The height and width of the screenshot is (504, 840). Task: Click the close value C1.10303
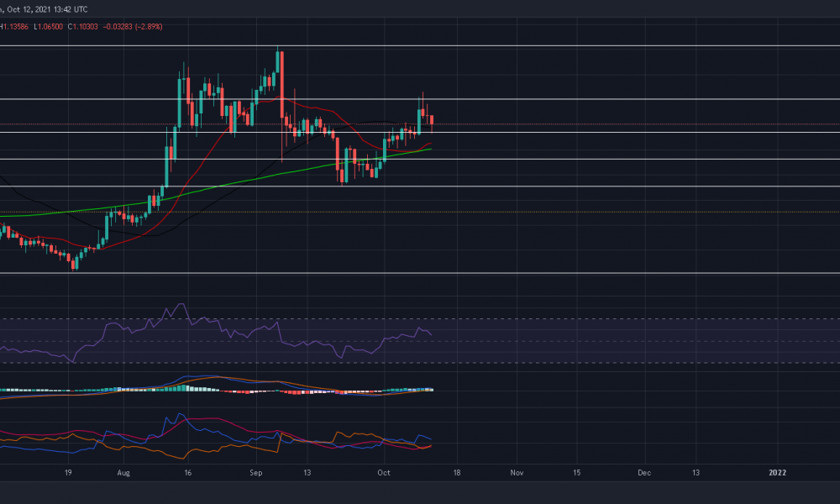pos(82,26)
